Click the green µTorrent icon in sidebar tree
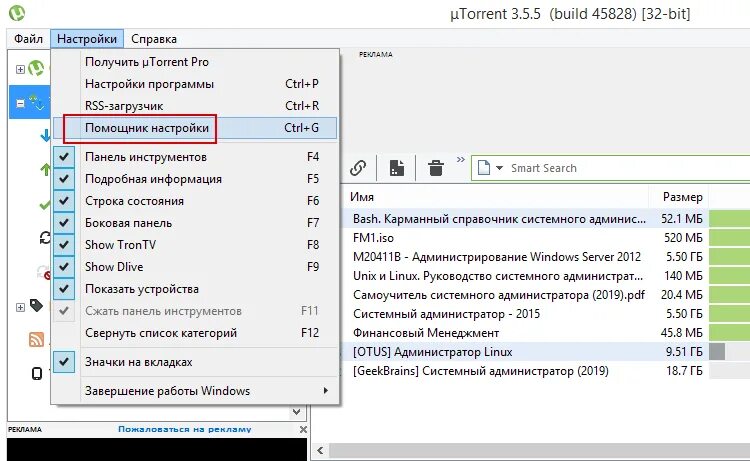The height and width of the screenshot is (461, 750). [36, 69]
